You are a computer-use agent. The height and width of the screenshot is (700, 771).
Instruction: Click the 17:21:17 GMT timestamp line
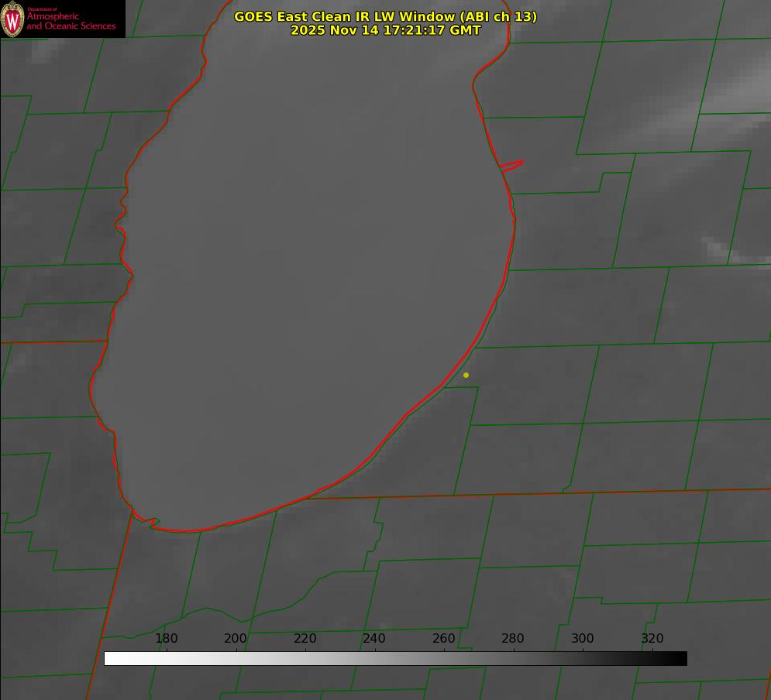point(385,31)
